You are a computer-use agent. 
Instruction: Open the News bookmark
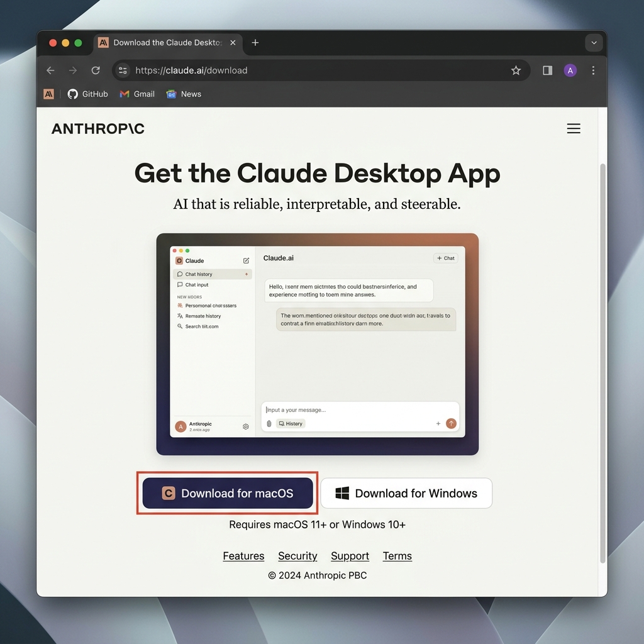[184, 94]
